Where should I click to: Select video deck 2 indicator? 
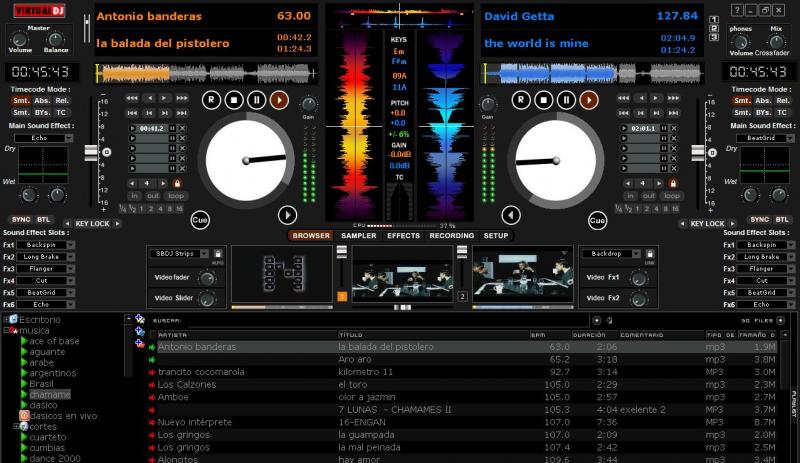coord(462,296)
